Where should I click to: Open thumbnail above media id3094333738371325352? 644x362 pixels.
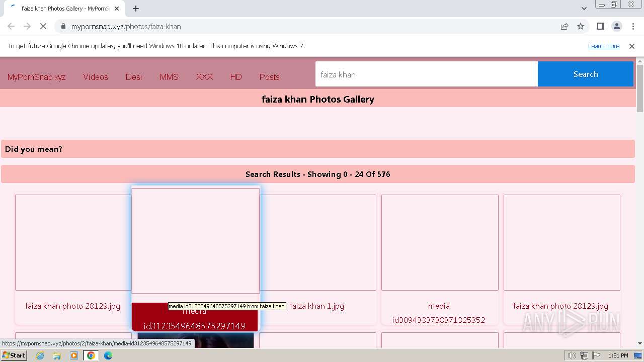click(440, 242)
